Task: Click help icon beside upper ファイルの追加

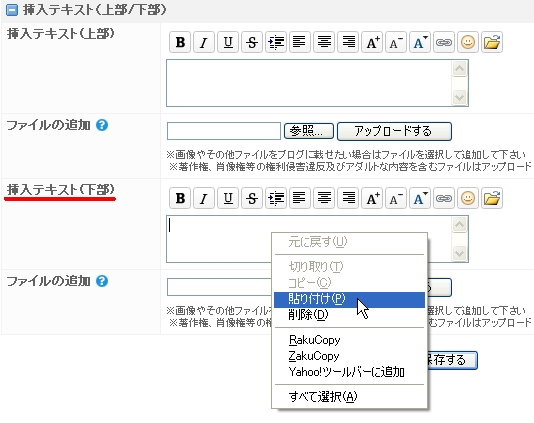Action: click(102, 125)
